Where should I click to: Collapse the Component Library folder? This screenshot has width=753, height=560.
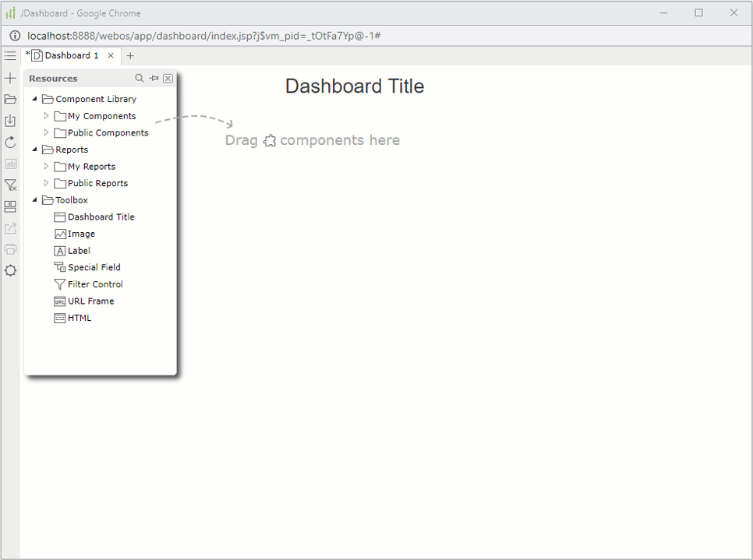34,99
